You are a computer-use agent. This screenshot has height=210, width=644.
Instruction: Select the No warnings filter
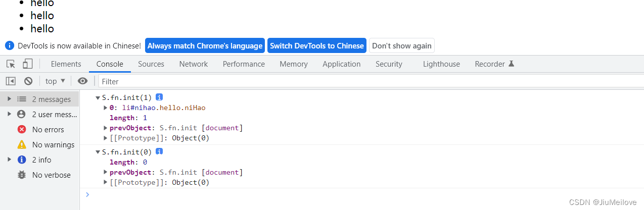click(53, 145)
